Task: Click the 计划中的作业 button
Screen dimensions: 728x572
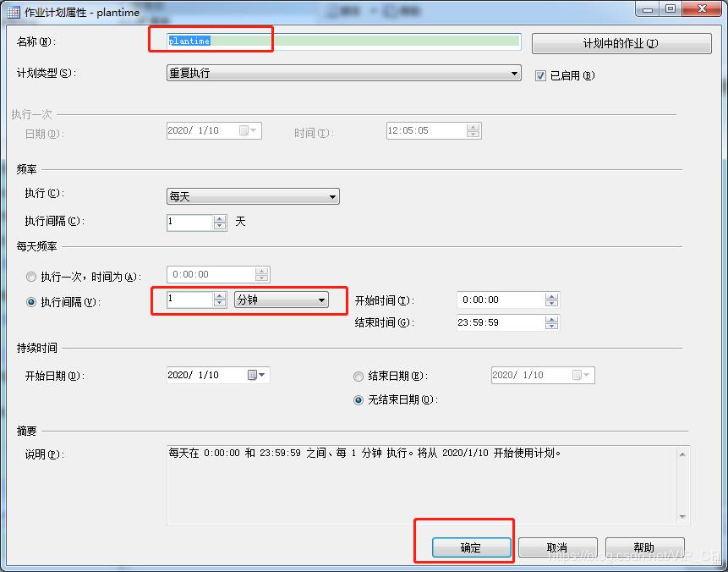Action: coord(622,43)
